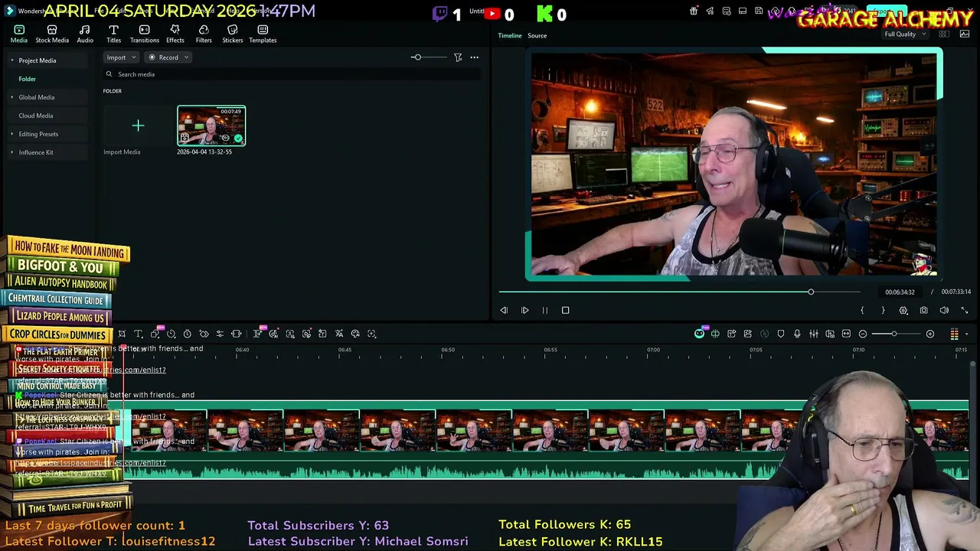Open the AI translation tool
Screen dimensions: 980x551
coord(339,334)
